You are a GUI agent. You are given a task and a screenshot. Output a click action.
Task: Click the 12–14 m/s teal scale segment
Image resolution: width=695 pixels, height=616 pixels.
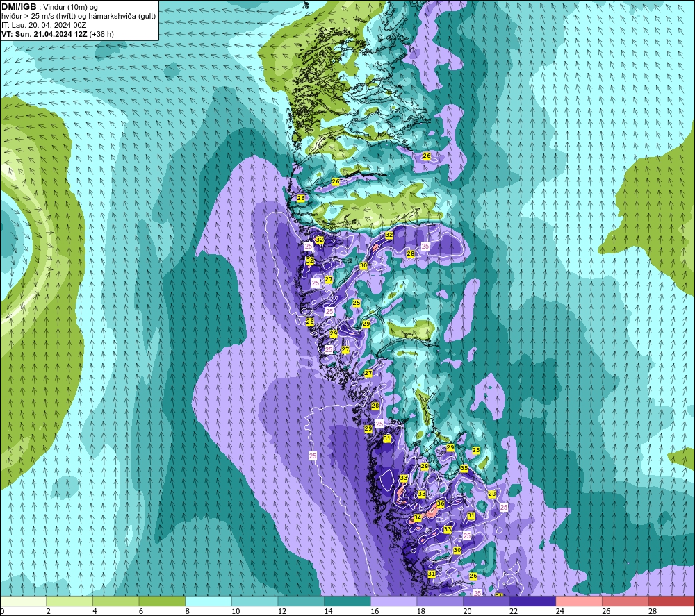pos(301,601)
